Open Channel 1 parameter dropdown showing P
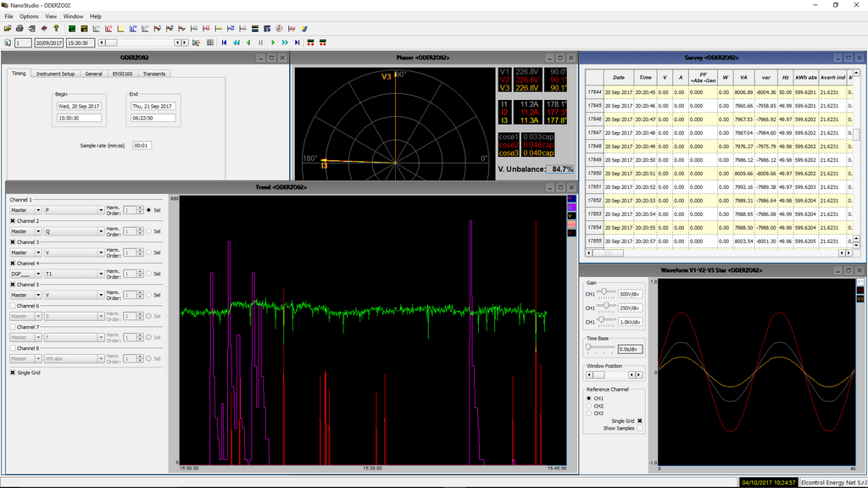Image resolution: width=868 pixels, height=488 pixels. click(x=73, y=210)
